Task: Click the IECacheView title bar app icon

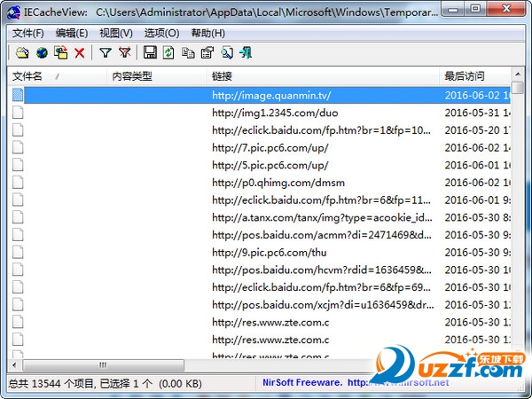Action: click(13, 12)
